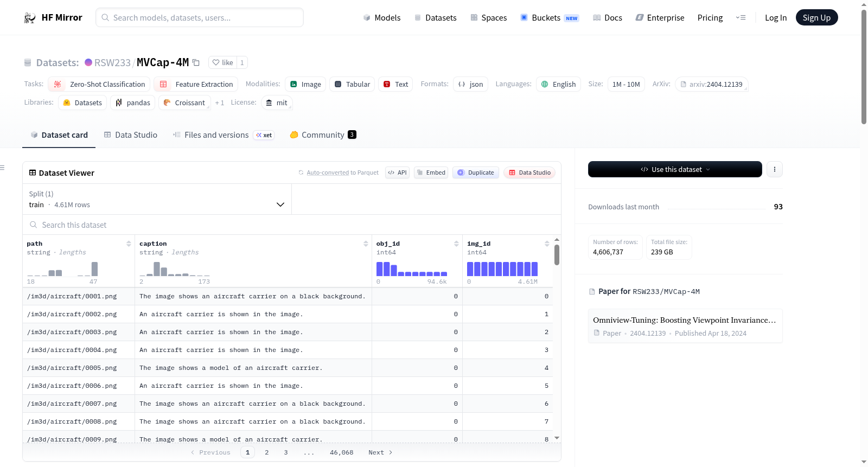
Task: Open the Use this dataset dropdown
Action: (675, 169)
